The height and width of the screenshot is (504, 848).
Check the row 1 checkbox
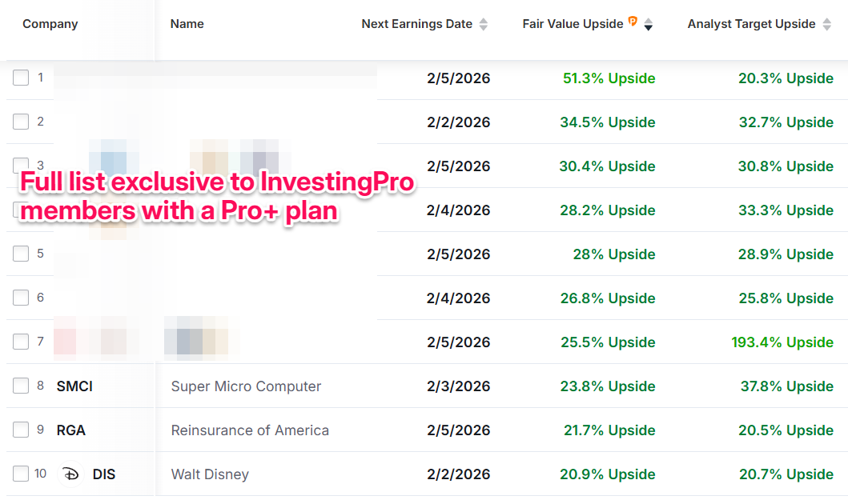(21, 78)
